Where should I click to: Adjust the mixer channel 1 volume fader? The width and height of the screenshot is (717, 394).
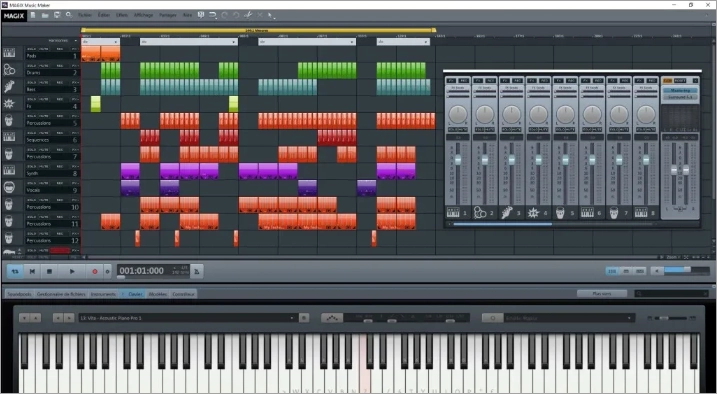coord(458,160)
